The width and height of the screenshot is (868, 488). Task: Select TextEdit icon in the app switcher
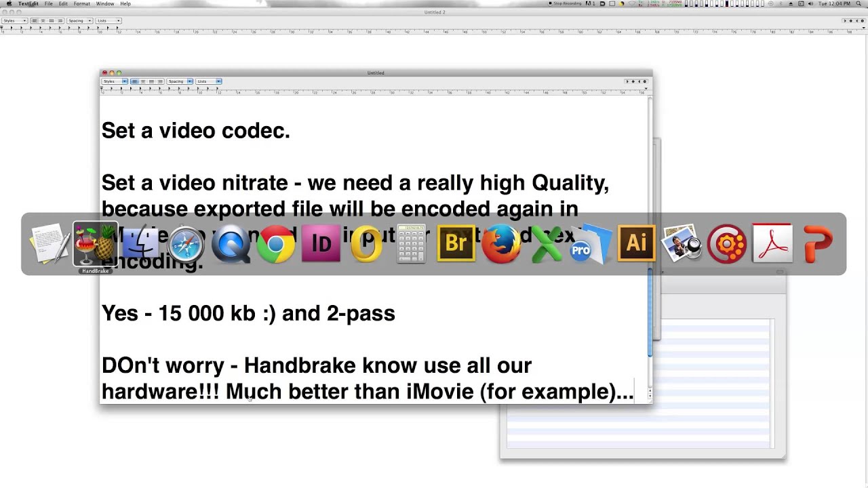coord(50,244)
